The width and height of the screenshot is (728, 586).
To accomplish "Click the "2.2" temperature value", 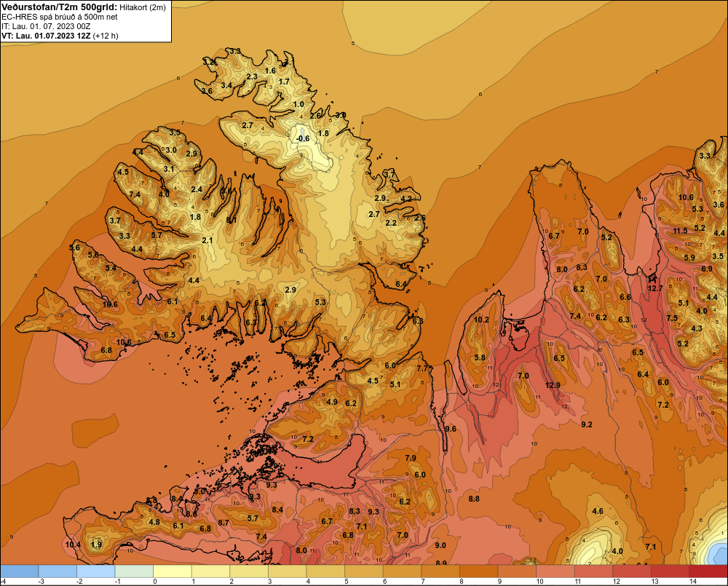I will click(x=392, y=223).
